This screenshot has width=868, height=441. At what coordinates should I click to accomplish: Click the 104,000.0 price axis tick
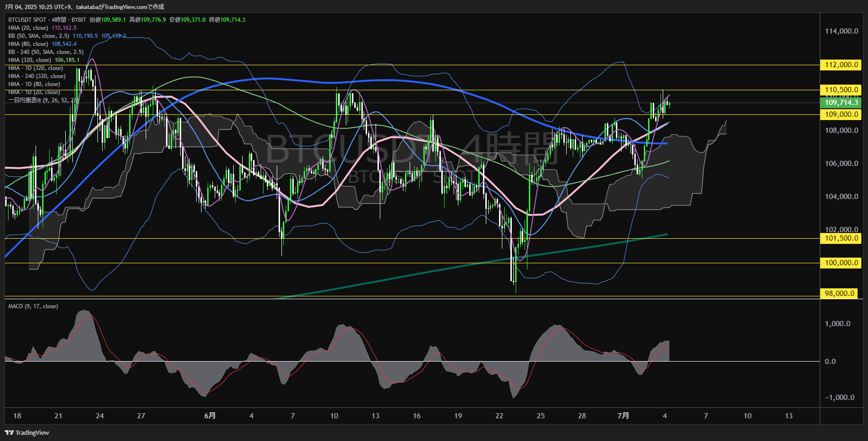842,197
